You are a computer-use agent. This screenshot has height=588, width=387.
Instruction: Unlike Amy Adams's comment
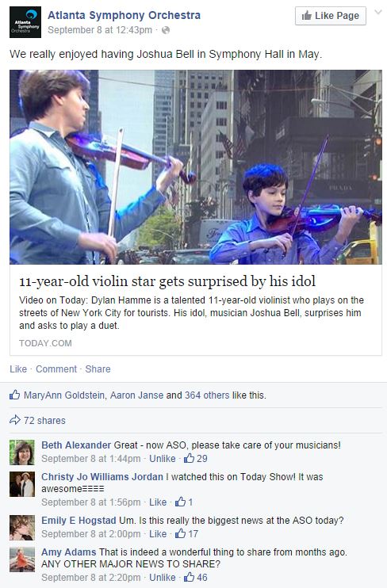[x=162, y=578]
